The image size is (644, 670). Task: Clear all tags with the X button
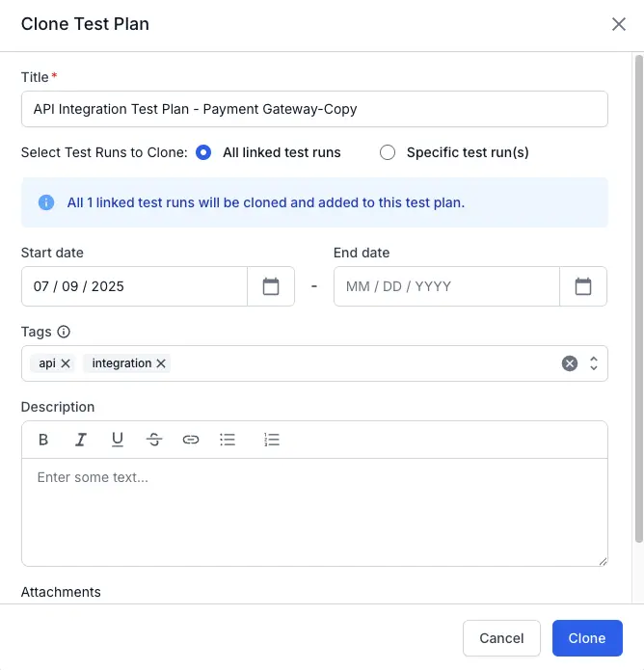tap(570, 363)
